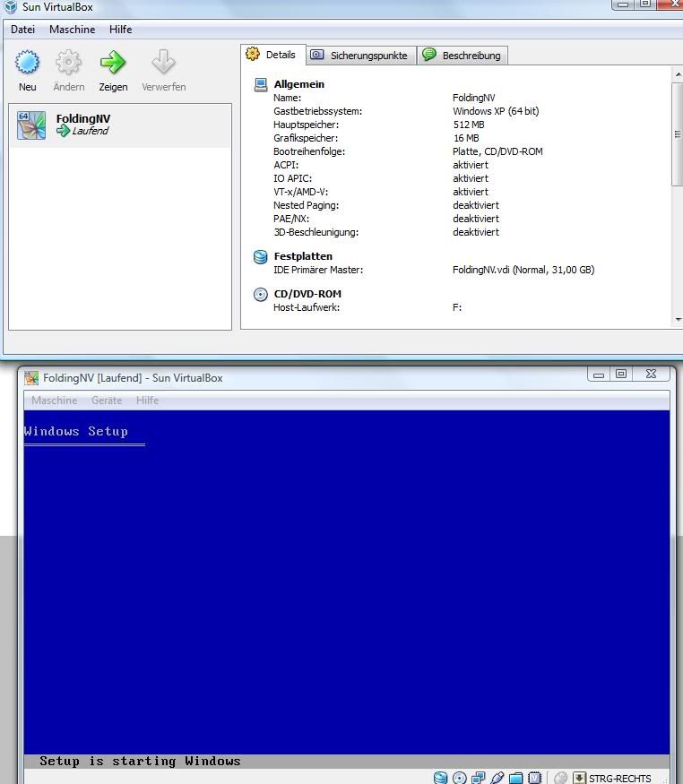Click the FoldingNV window title icon
The width and height of the screenshot is (683, 784).
coord(31,378)
